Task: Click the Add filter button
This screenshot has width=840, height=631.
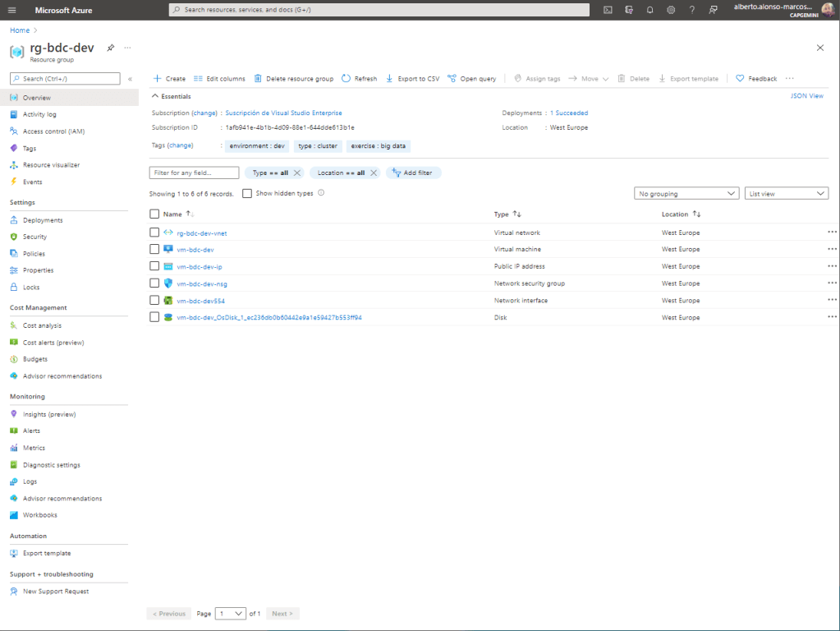Action: click(x=413, y=173)
